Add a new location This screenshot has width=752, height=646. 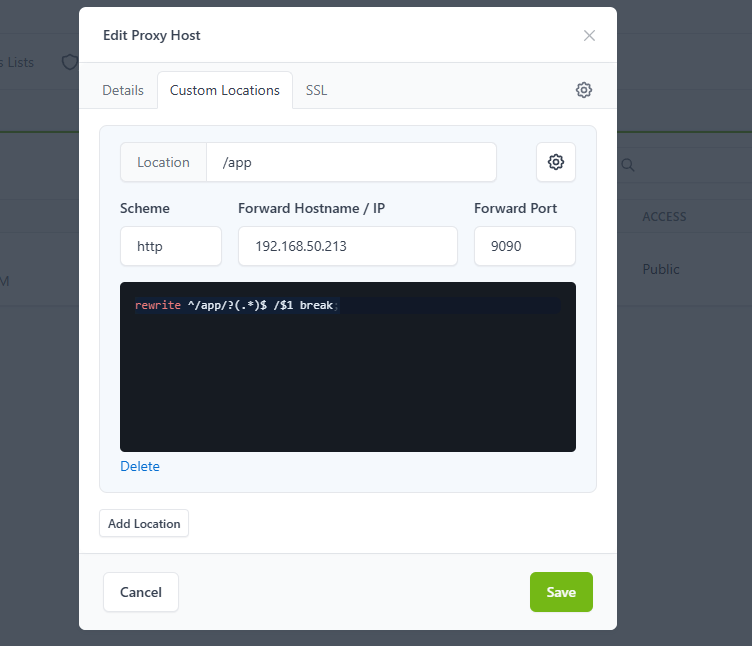pos(144,523)
